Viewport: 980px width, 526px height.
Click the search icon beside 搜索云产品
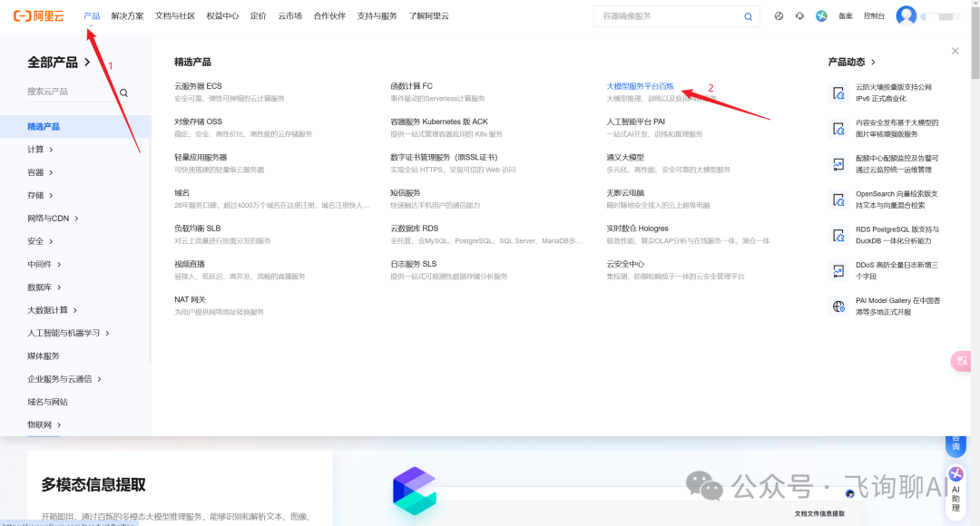(123, 93)
